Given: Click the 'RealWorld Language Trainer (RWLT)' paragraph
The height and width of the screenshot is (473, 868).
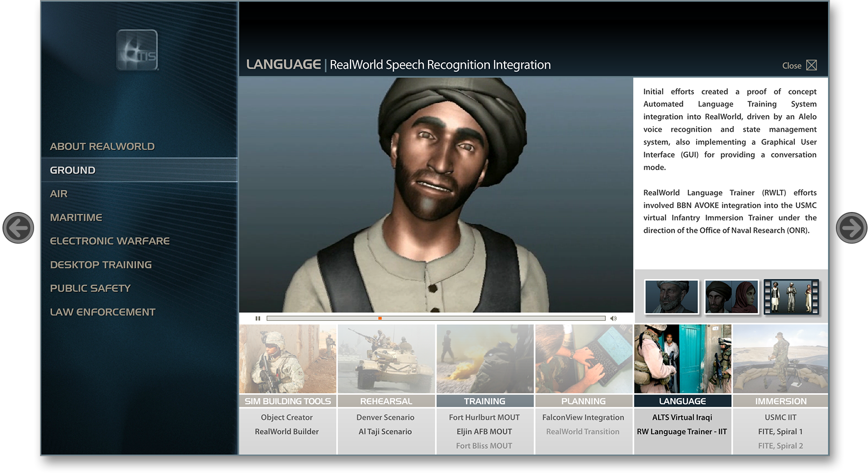Looking at the screenshot, I should (x=730, y=212).
